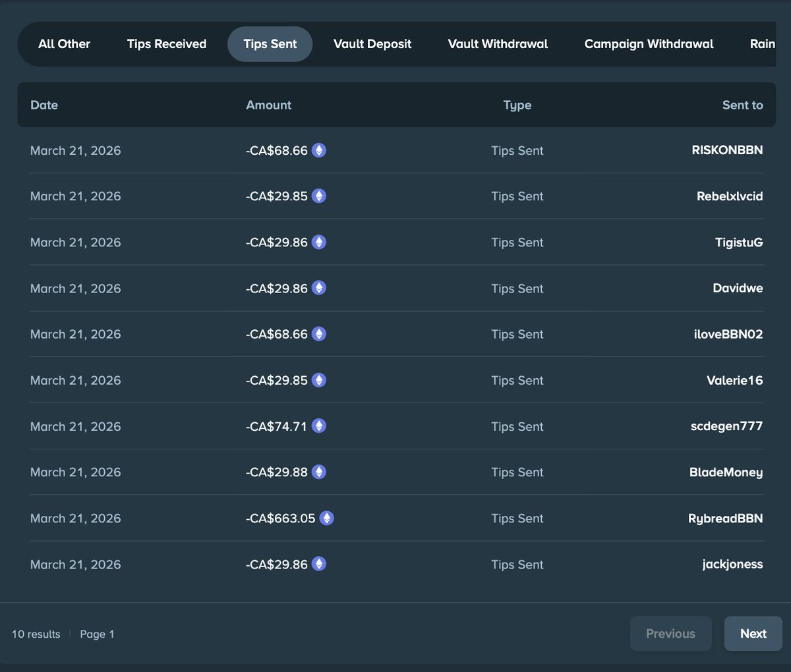
Task: Click -CA$68.66 amount in iloveBBN02 row
Action: tap(277, 334)
